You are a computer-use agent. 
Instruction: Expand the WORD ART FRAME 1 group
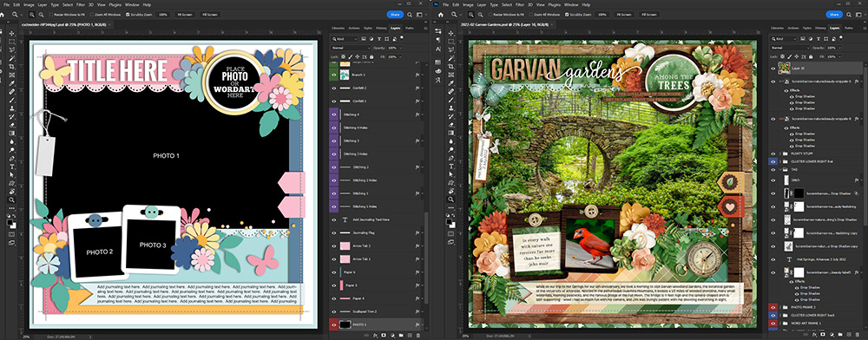pos(780,324)
